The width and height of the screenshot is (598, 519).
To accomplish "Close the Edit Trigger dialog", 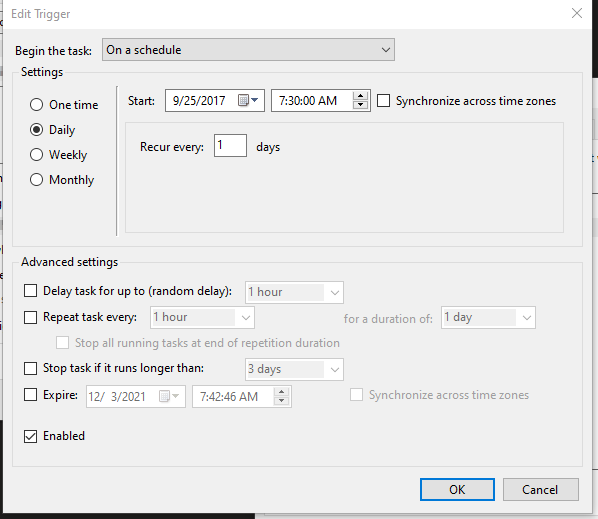I will coord(577,13).
